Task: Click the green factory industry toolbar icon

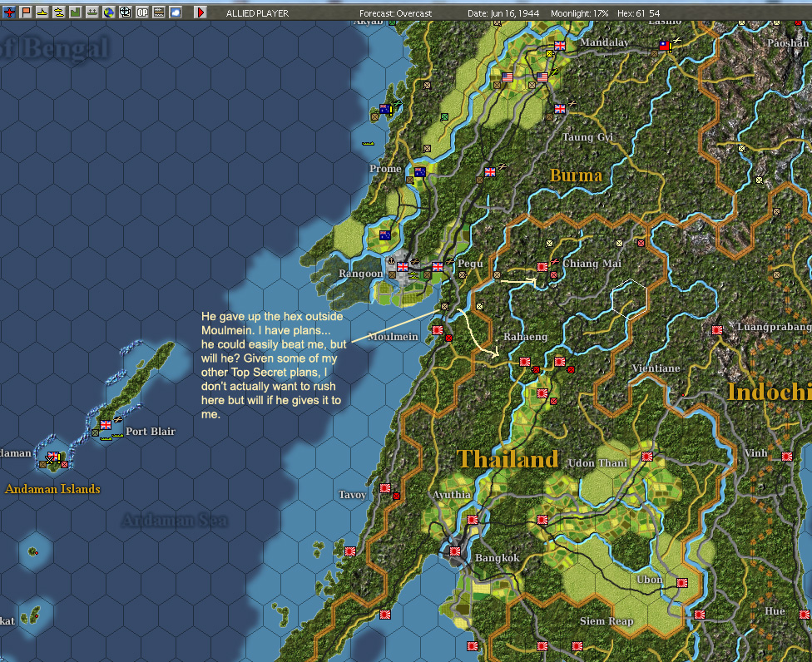Action: tap(76, 12)
